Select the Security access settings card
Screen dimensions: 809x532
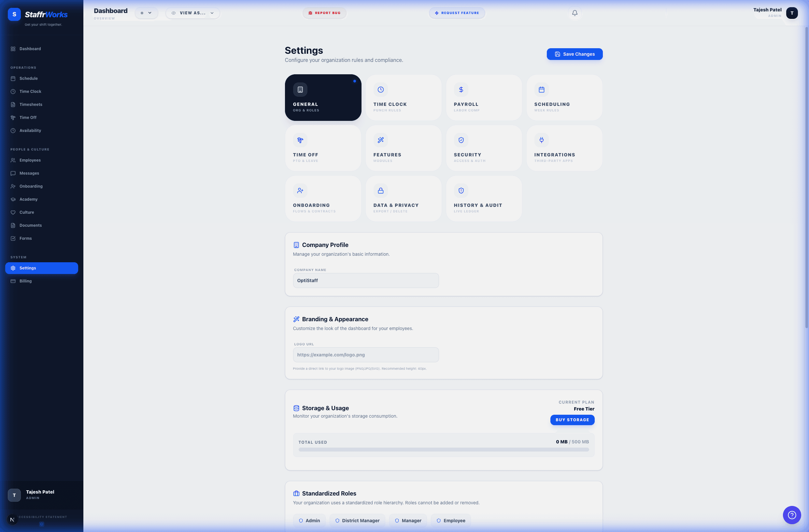point(484,148)
